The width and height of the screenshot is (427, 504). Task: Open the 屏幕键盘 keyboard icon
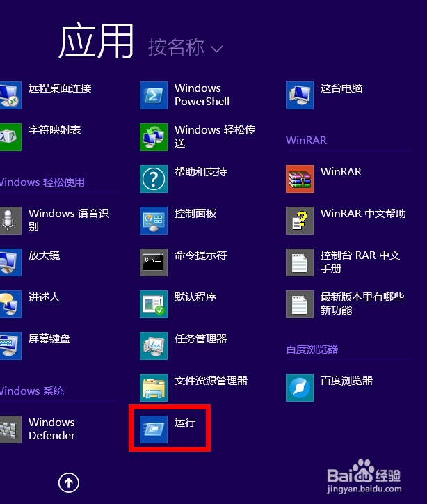tap(10, 346)
